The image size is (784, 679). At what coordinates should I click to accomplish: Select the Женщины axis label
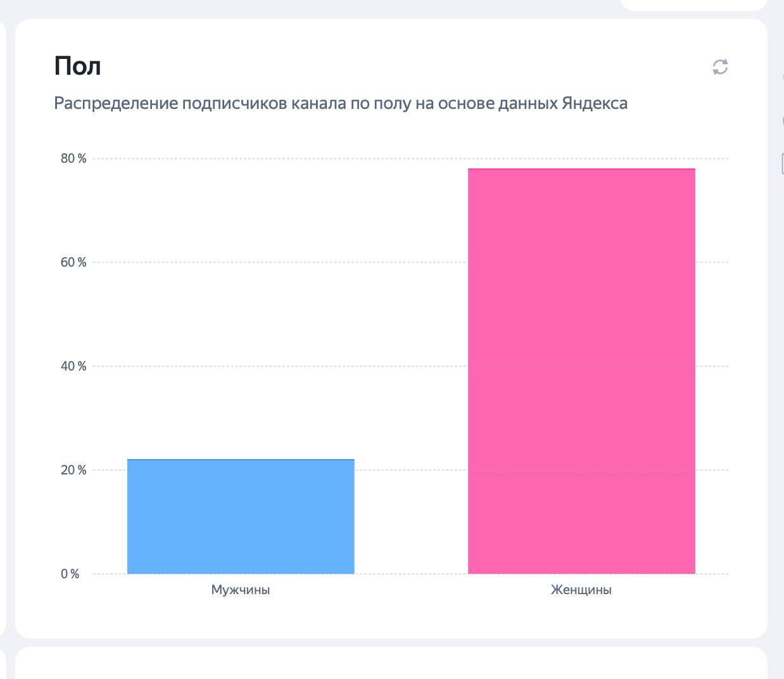(x=581, y=590)
